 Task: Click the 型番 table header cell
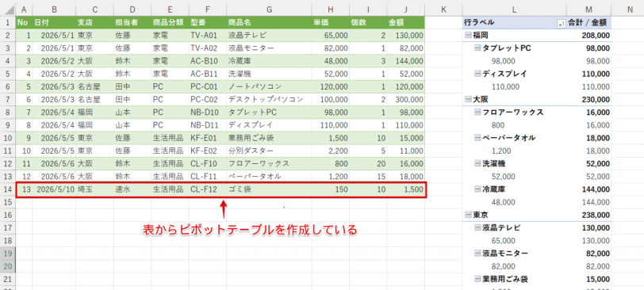pos(208,22)
